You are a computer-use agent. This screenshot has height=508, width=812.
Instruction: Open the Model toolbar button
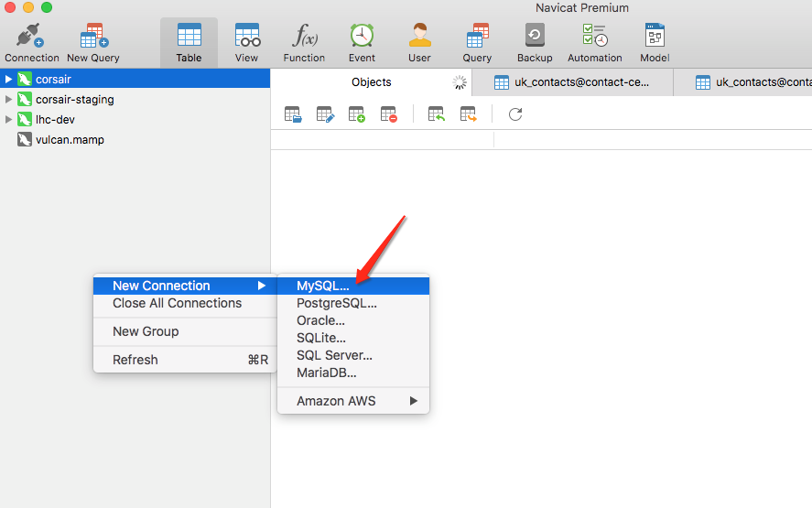click(655, 44)
